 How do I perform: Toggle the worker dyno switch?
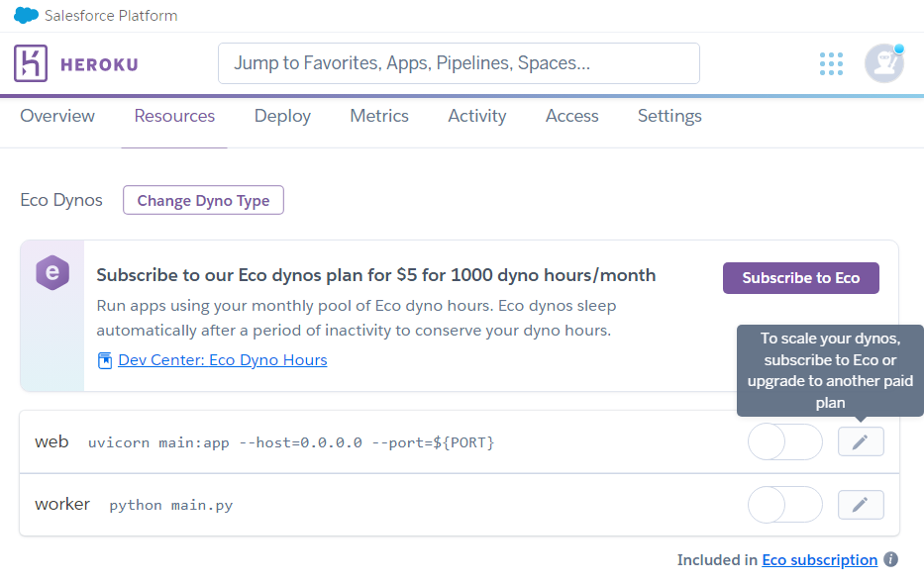[x=785, y=505]
